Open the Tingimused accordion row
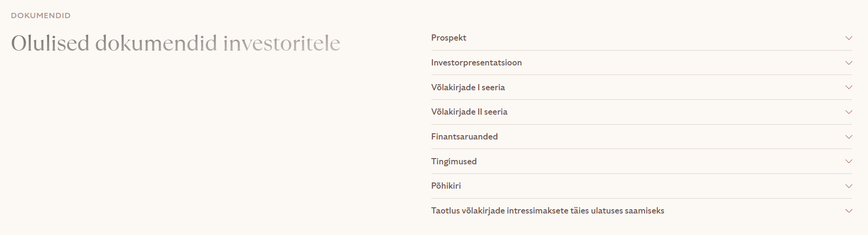868x235 pixels. click(641, 161)
